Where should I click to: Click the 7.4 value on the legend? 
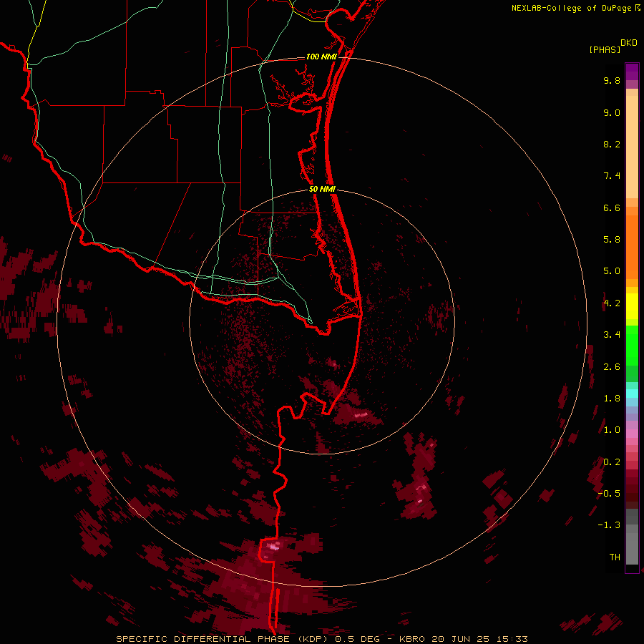click(612, 176)
